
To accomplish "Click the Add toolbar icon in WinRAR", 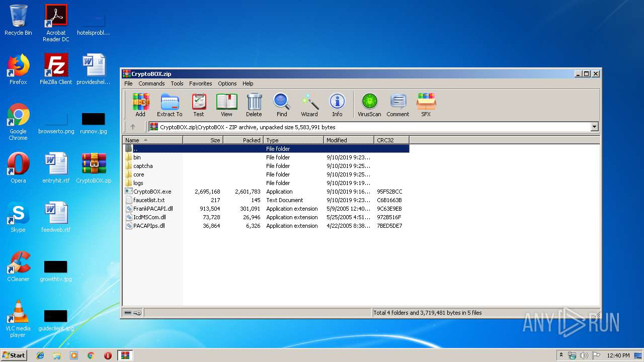I will pos(140,105).
